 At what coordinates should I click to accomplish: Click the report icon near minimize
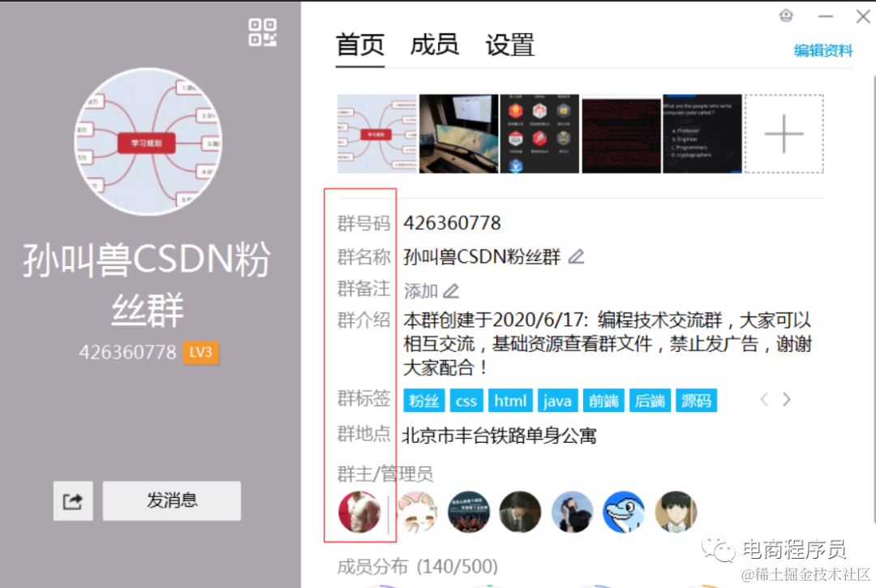click(x=786, y=15)
